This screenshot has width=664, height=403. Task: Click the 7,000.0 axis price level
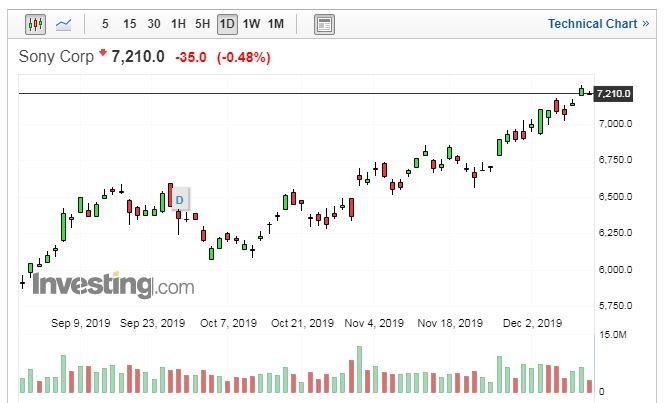[x=615, y=124]
